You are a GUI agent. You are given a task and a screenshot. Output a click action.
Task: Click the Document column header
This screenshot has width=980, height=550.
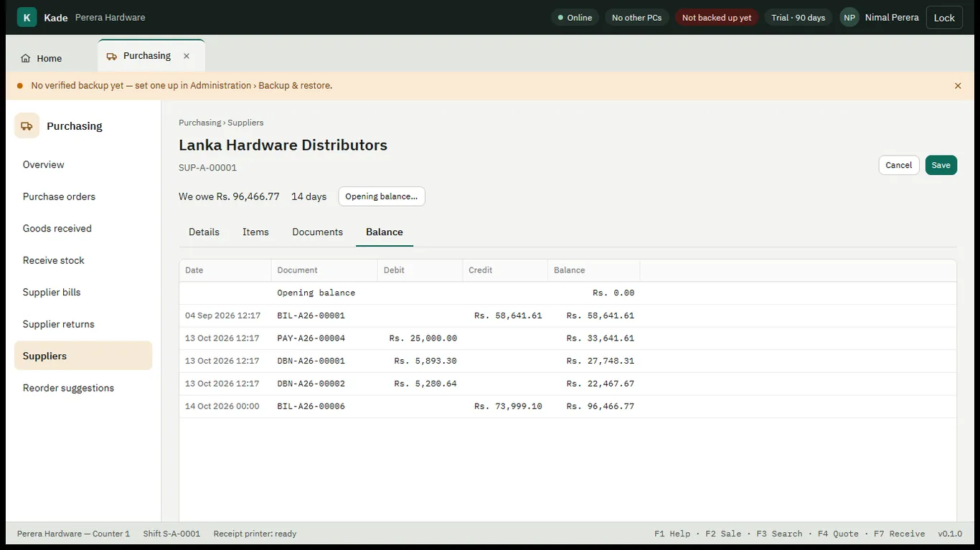[324, 270]
